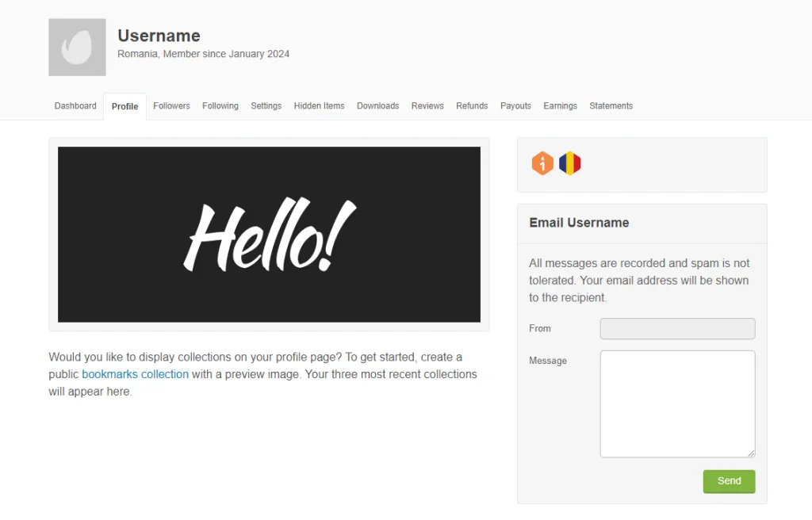This screenshot has width=812, height=520.
Task: Select the Profile tab
Action: point(124,107)
